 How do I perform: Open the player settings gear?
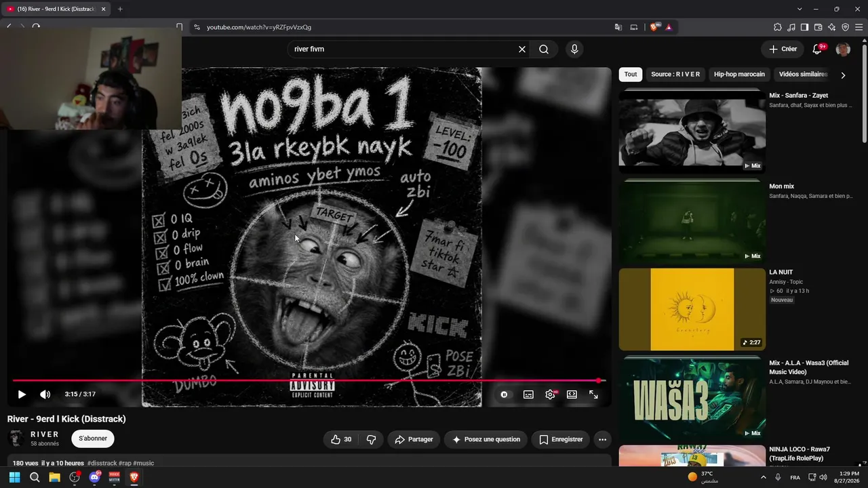[550, 394]
